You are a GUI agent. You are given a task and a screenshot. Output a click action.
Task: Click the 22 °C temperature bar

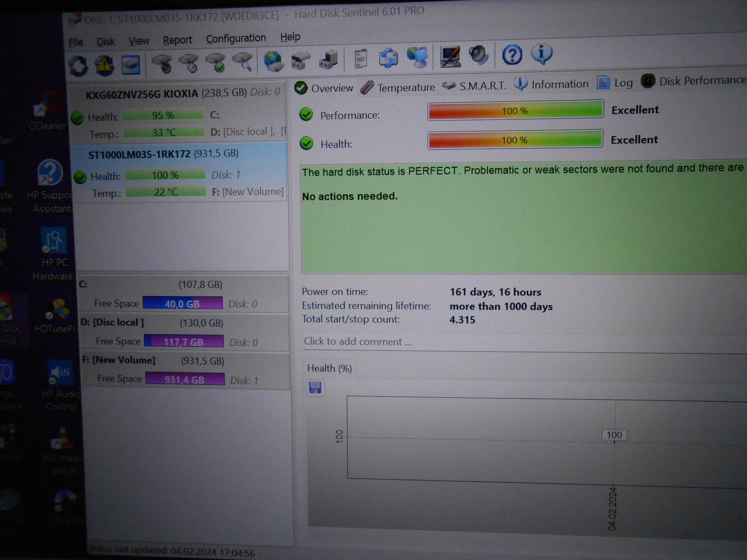tap(165, 192)
